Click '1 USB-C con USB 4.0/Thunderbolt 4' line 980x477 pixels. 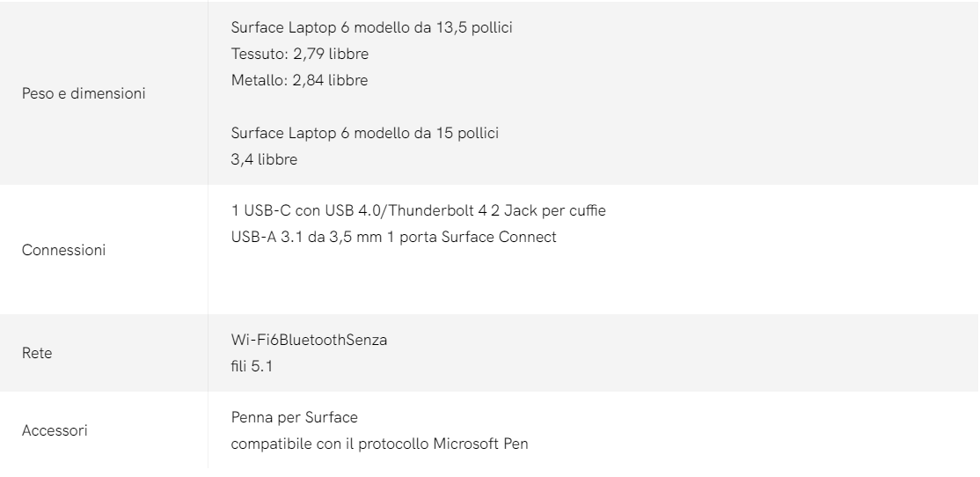click(x=359, y=210)
